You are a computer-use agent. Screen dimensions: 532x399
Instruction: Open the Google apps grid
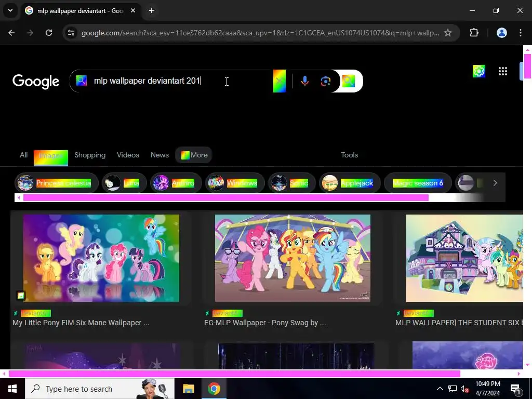click(503, 71)
